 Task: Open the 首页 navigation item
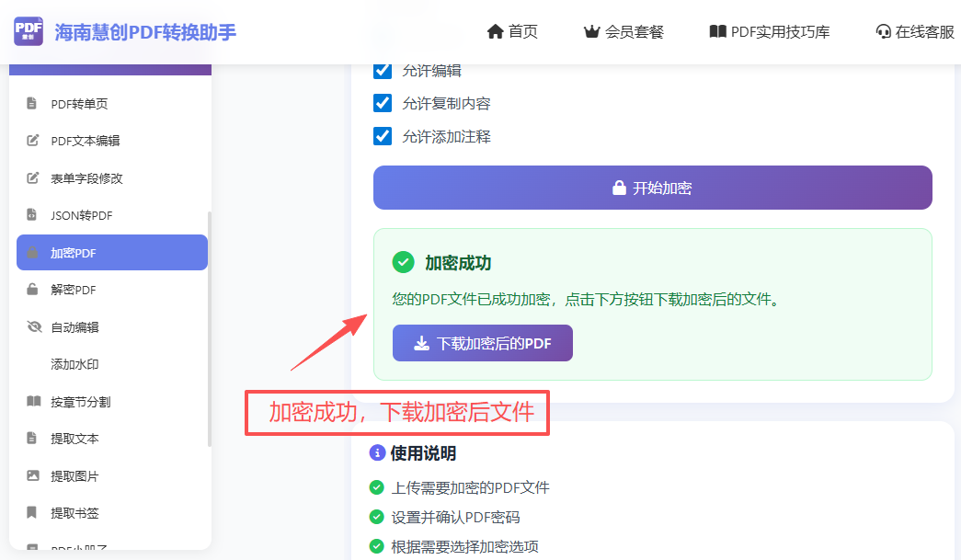(x=512, y=31)
